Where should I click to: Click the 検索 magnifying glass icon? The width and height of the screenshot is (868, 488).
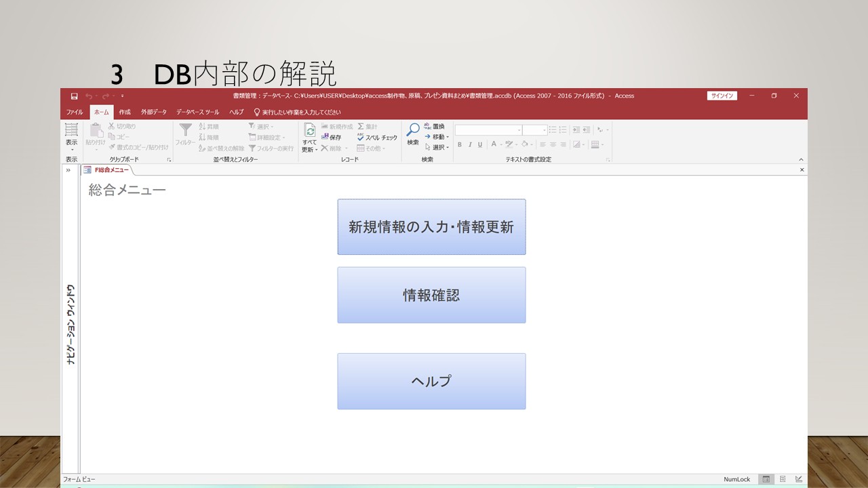(413, 131)
